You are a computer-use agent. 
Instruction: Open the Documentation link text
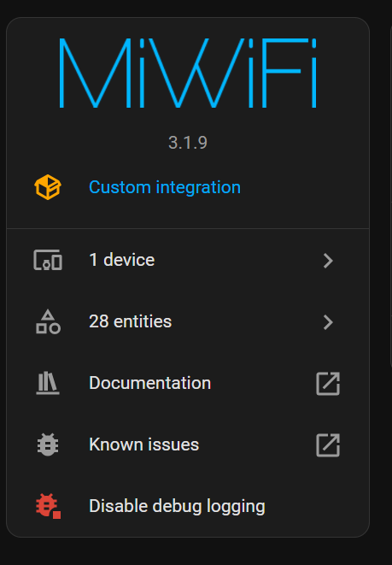pyautogui.click(x=149, y=383)
